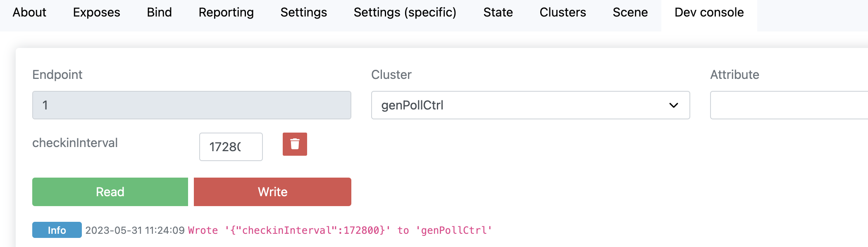Image resolution: width=868 pixels, height=247 pixels.
Task: Click the Wrote checkinInterval log message
Action: (x=340, y=230)
